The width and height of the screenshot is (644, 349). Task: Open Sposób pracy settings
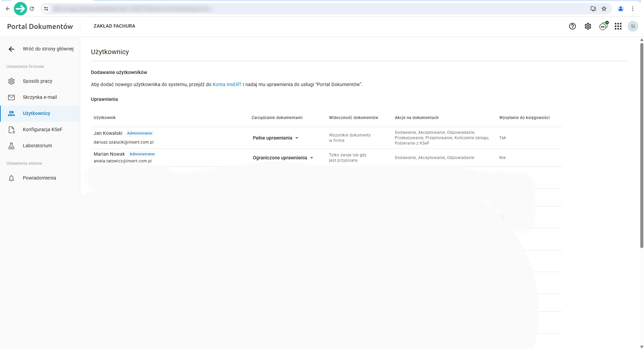coord(37,81)
